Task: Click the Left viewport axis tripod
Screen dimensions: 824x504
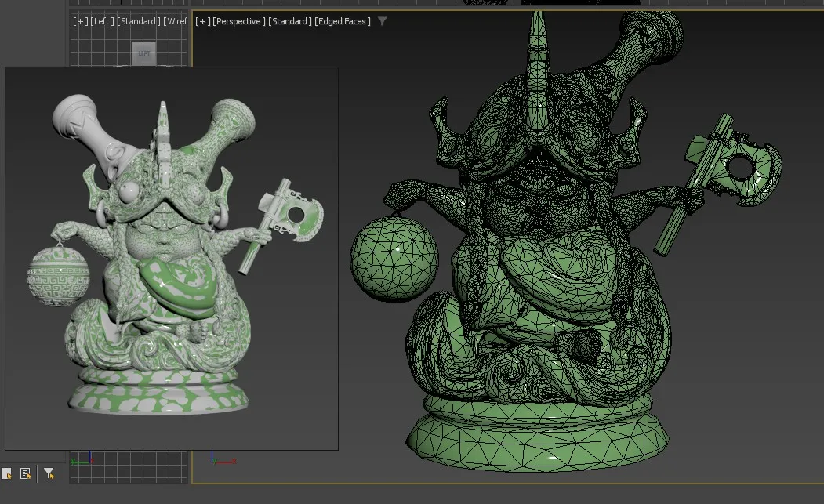Action: click(x=83, y=459)
